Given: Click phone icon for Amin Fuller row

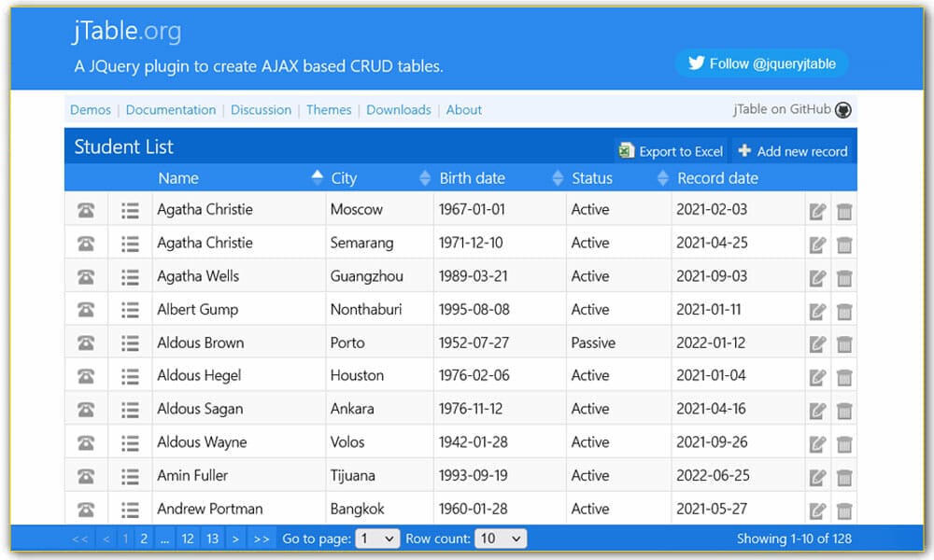Looking at the screenshot, I should point(86,476).
